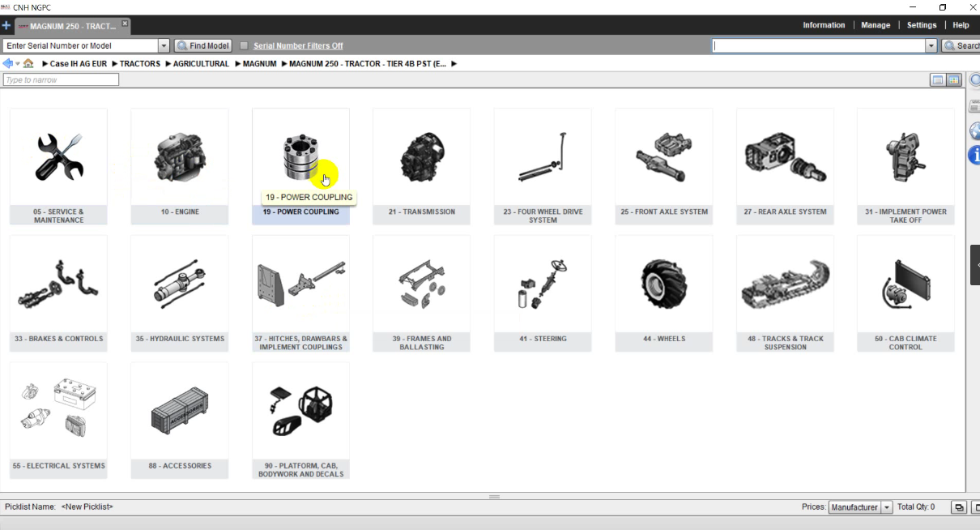This screenshot has width=980, height=530.
Task: Navigate to MAGNUM breadcrumb
Action: [x=260, y=64]
